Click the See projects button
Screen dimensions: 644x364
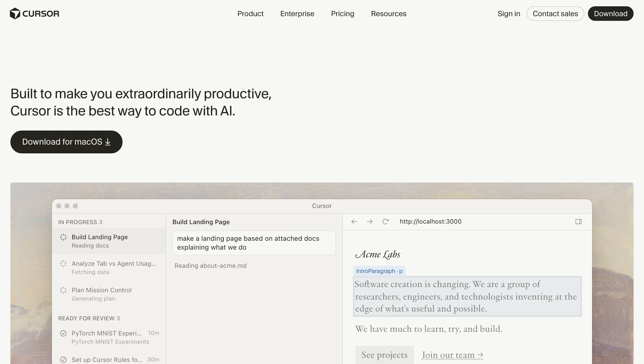pos(384,355)
